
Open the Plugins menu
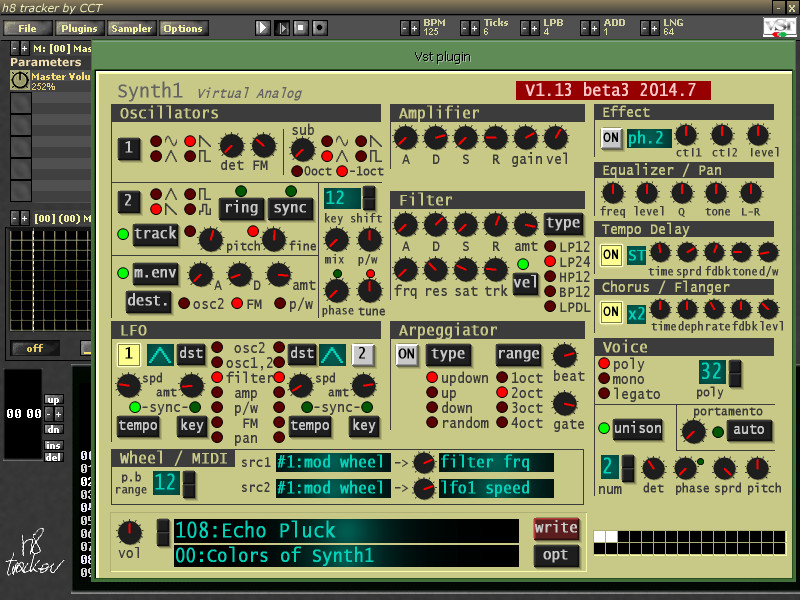[x=80, y=29]
